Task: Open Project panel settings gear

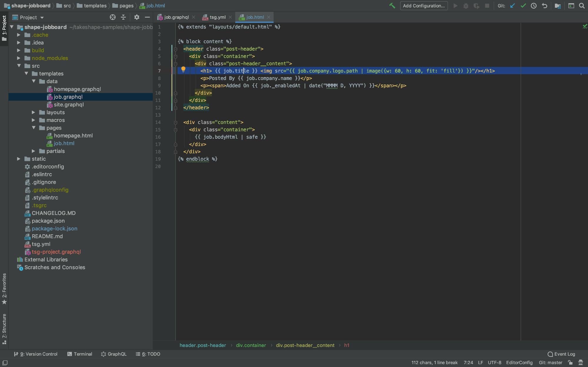Action: coord(136,17)
